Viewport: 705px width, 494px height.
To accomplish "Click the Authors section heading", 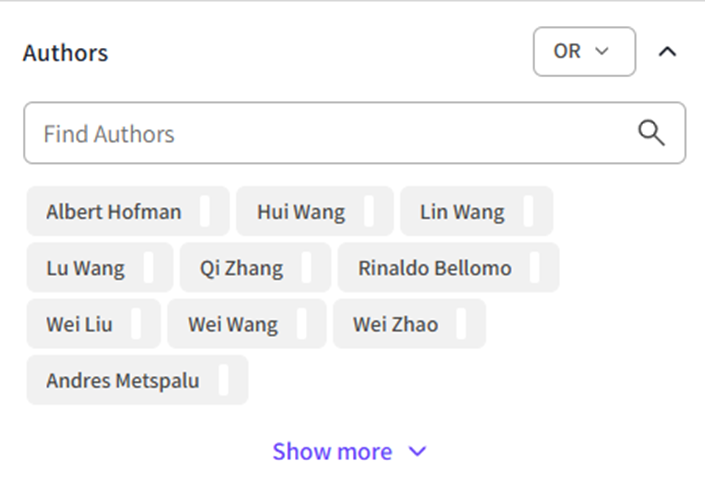I will 66,52.
